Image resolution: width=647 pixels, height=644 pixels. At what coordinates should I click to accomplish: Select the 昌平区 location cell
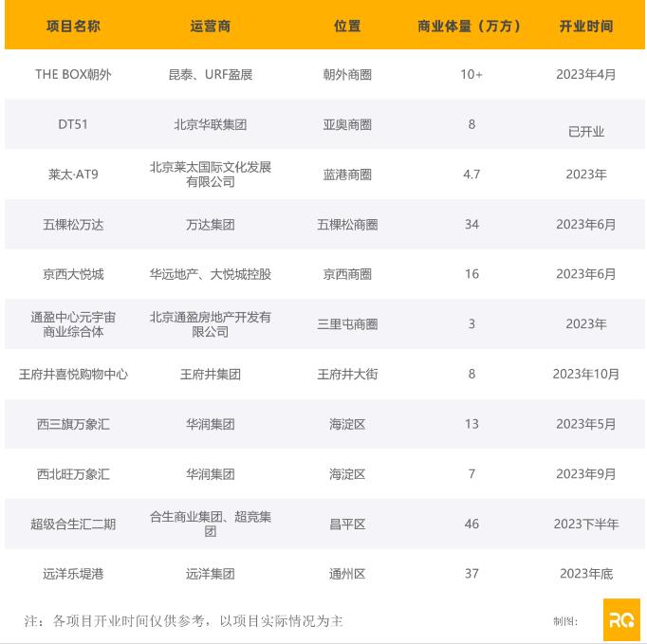click(347, 524)
